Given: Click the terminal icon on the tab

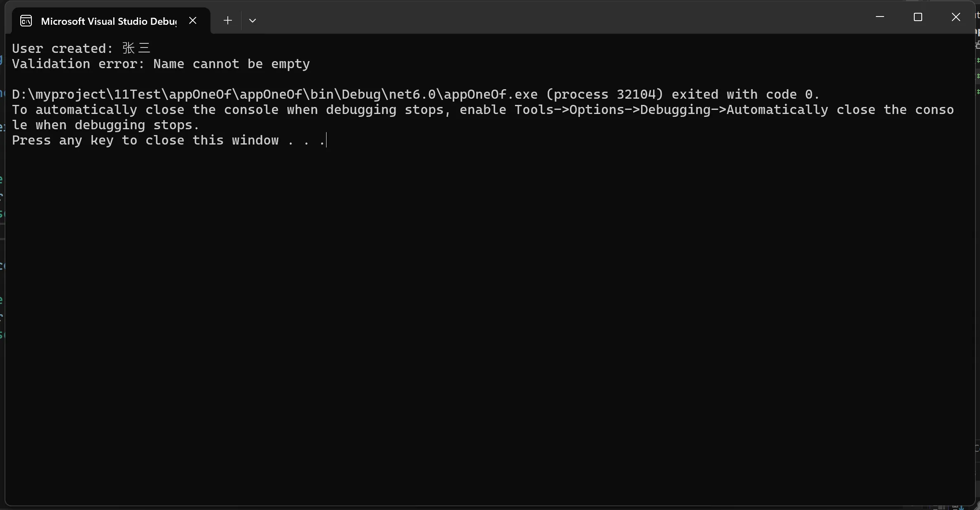Looking at the screenshot, I should [x=26, y=21].
